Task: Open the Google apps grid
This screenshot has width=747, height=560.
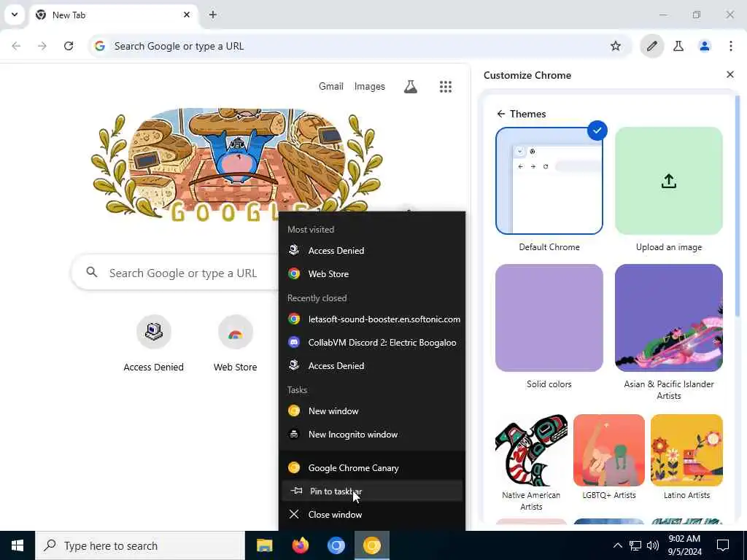Action: [446, 87]
